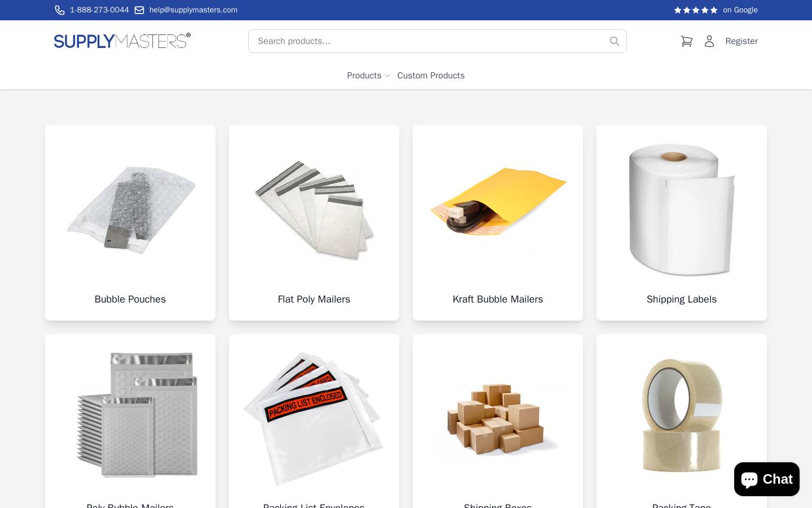This screenshot has width=812, height=508.
Task: Click the help@supplymasters.com email link
Action: (x=193, y=10)
